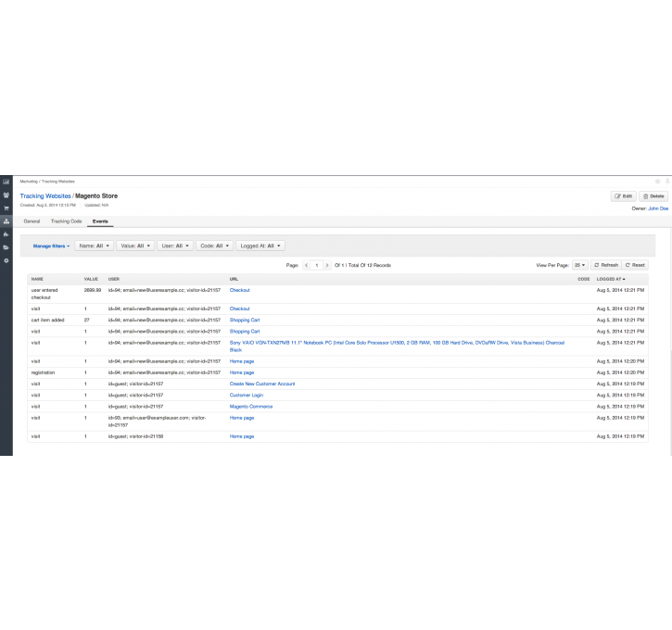Go to next page using right arrow
Viewport: 672px width, 630px height.
point(327,265)
